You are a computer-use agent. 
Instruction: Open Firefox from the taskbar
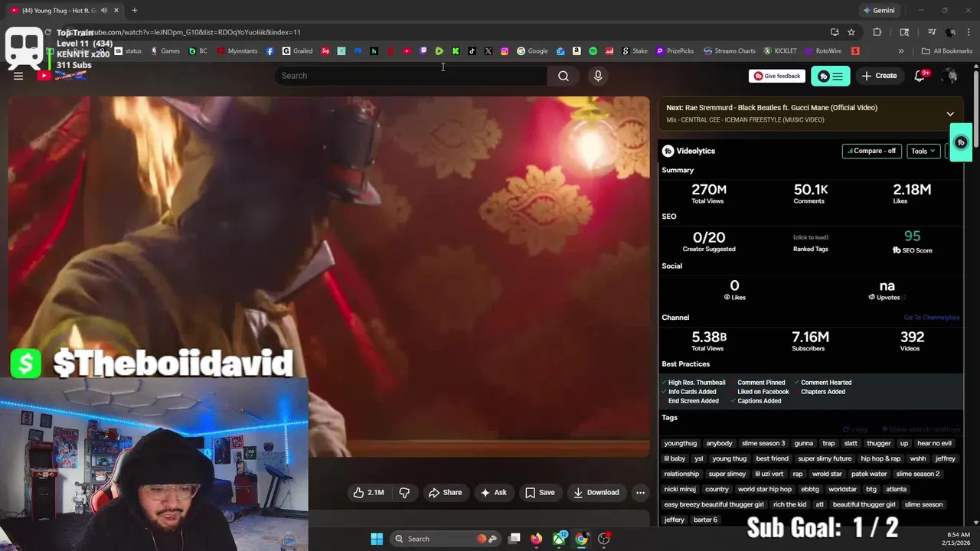coord(536,539)
